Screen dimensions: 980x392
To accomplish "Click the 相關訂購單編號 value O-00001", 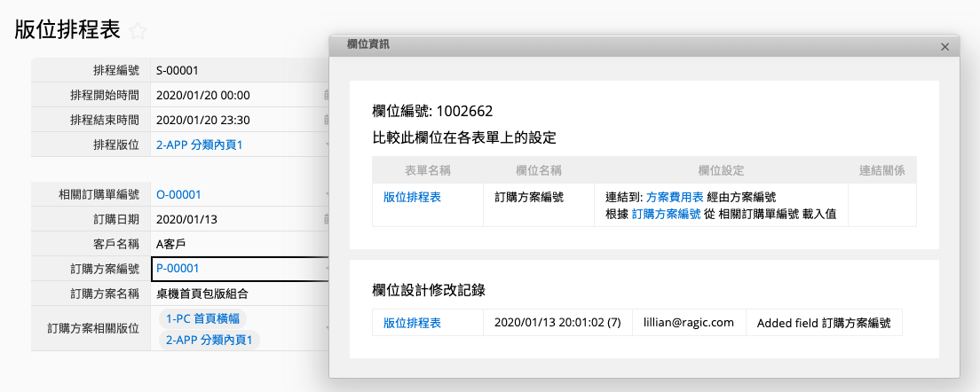I will click(178, 194).
